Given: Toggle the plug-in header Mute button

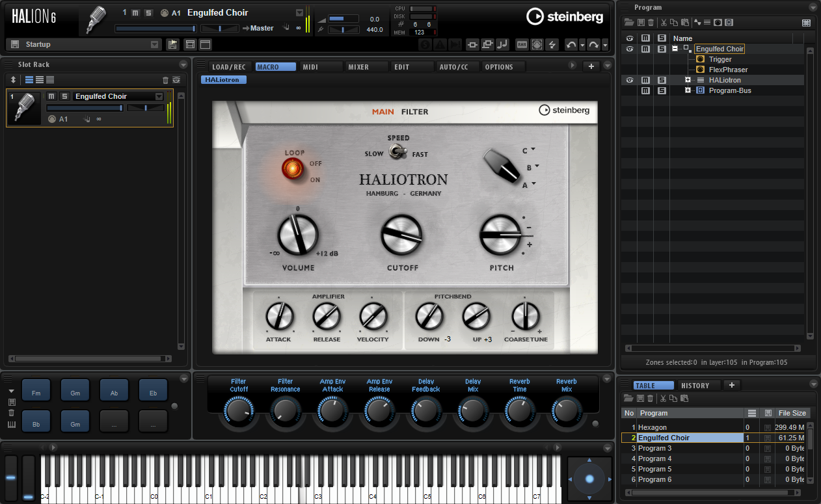Looking at the screenshot, I should click(135, 13).
